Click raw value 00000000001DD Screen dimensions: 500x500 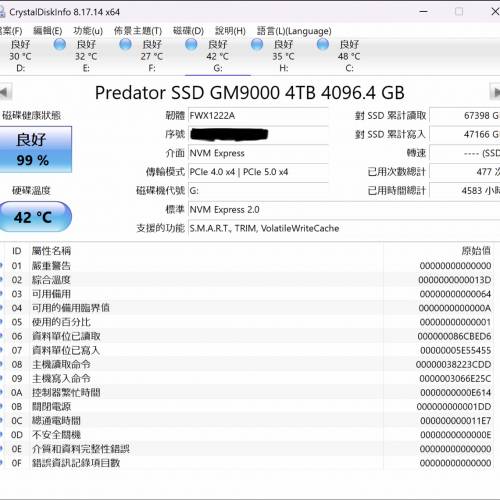(454, 407)
